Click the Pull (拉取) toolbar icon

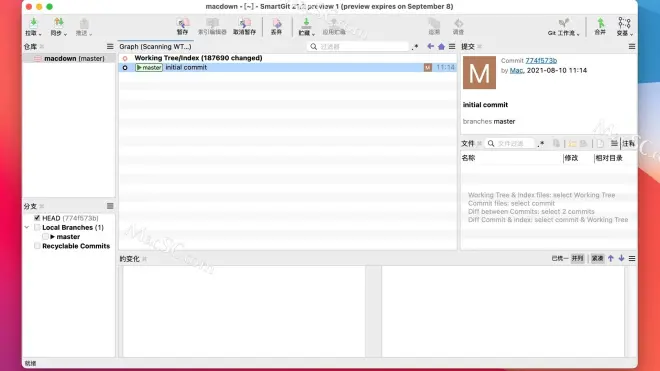tap(33, 26)
